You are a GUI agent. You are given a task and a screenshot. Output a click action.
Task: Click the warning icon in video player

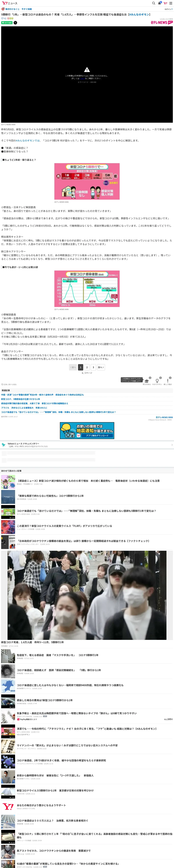87,70
